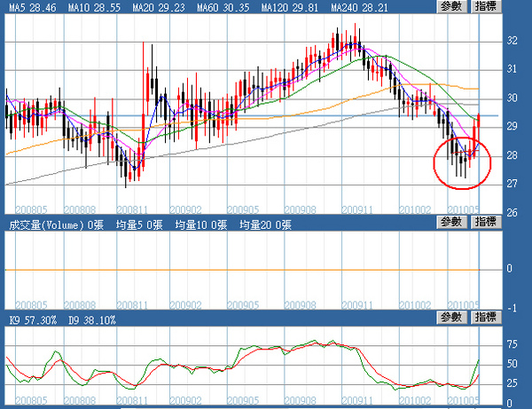
Task: Open 參數 settings for the volume panel
Action: (454, 223)
